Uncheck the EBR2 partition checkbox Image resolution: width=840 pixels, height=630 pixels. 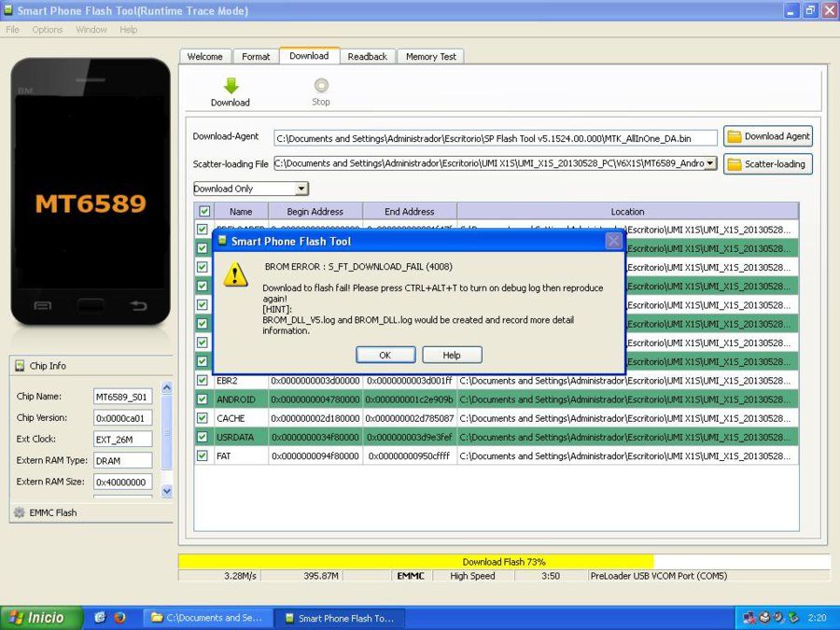pos(202,381)
